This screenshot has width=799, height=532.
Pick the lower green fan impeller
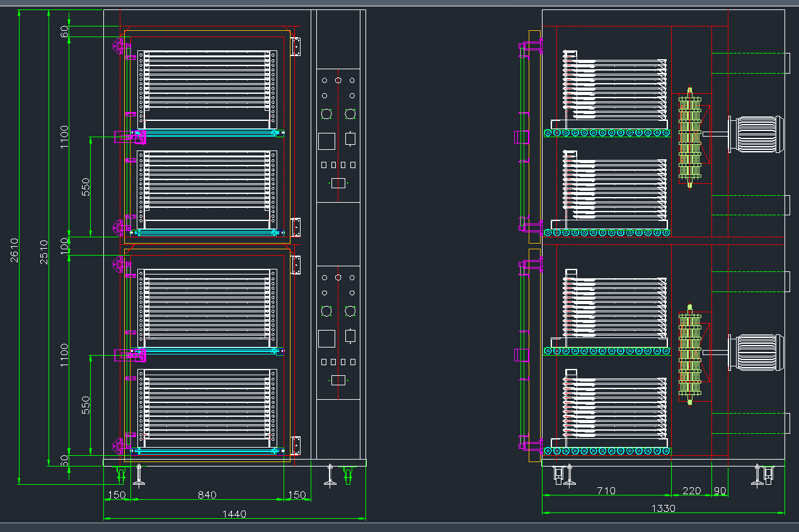690,356
